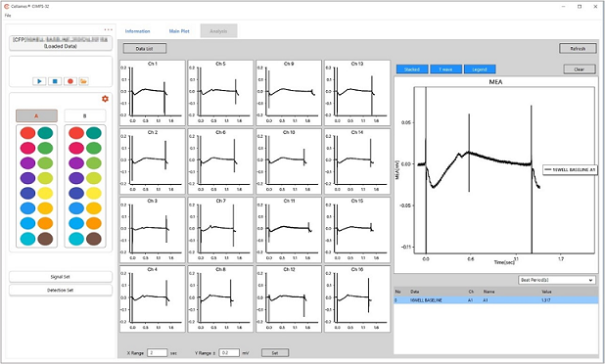Start recording with the red record icon
Viewport: 605px width, 364px height.
click(70, 81)
